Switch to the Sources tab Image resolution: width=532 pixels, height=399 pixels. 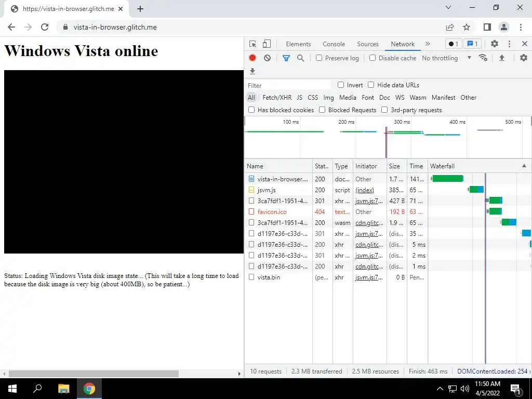367,44
